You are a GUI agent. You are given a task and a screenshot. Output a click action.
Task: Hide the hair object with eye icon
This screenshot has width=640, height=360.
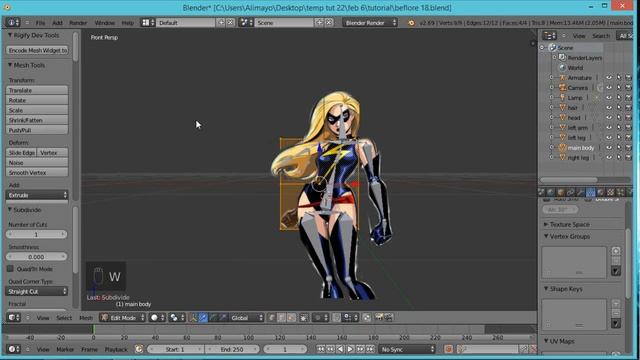(x=609, y=107)
